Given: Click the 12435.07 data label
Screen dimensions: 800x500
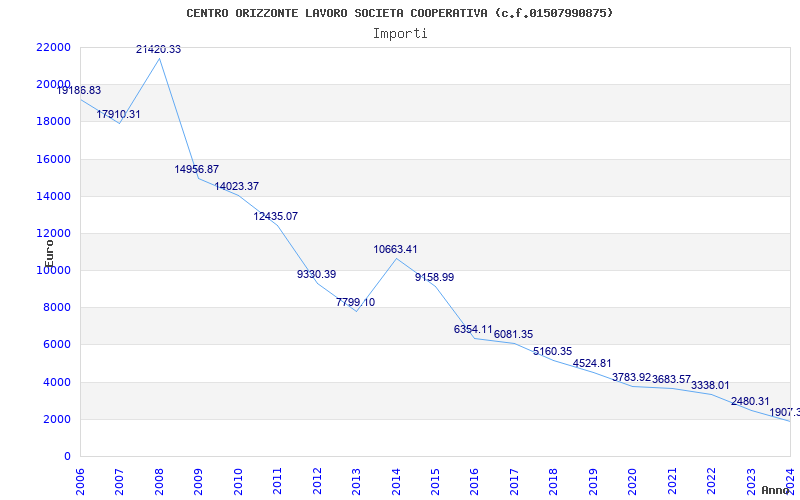Looking at the screenshot, I should tap(276, 216).
